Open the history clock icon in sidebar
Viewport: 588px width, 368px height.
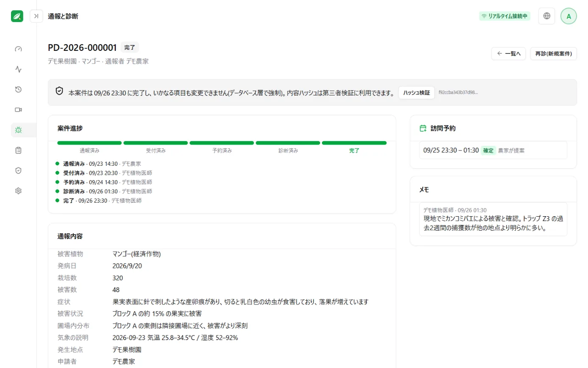point(18,89)
